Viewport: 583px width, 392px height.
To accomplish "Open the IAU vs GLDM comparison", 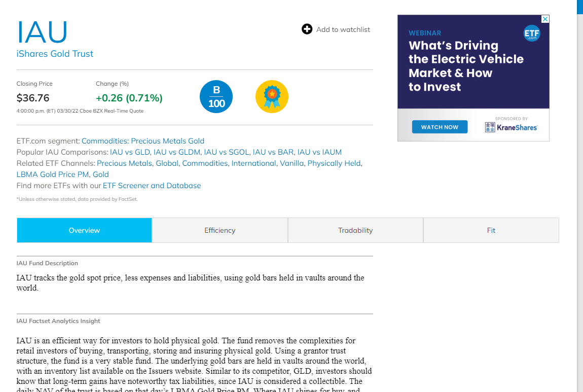I will (x=176, y=152).
